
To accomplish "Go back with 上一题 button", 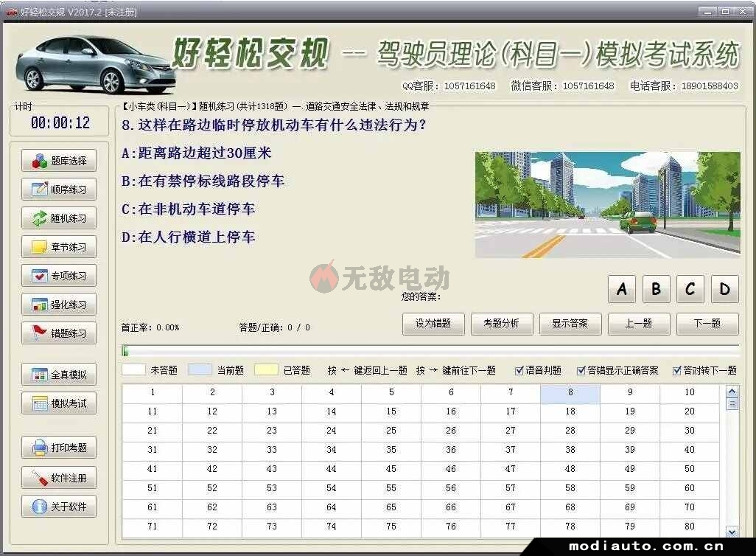I will tap(638, 324).
